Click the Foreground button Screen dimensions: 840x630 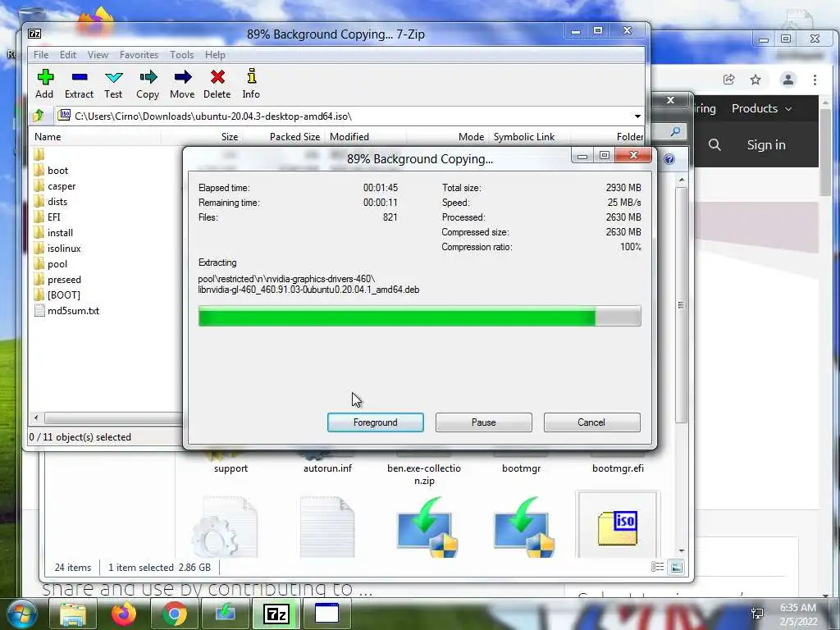[x=376, y=422]
